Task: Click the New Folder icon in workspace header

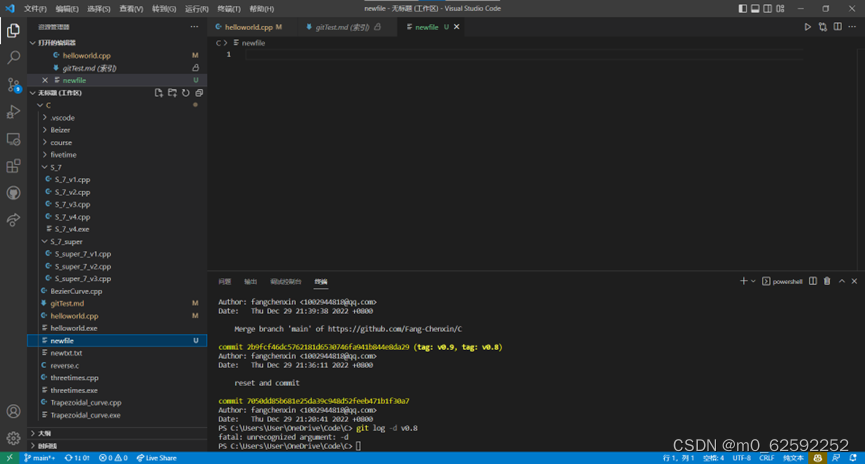Action: [172, 93]
